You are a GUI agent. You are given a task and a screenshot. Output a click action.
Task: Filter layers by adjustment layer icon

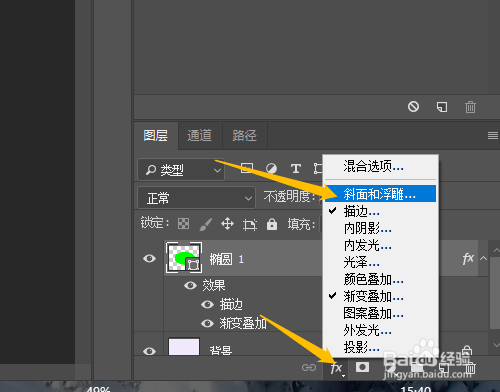(x=271, y=168)
